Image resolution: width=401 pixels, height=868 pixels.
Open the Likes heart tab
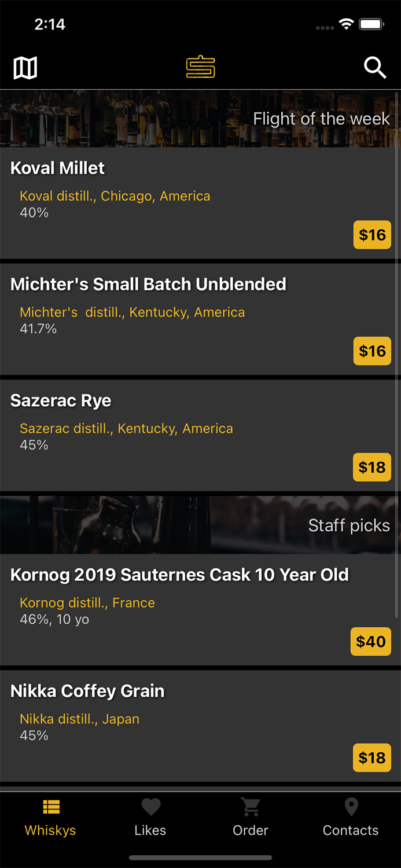pyautogui.click(x=150, y=817)
